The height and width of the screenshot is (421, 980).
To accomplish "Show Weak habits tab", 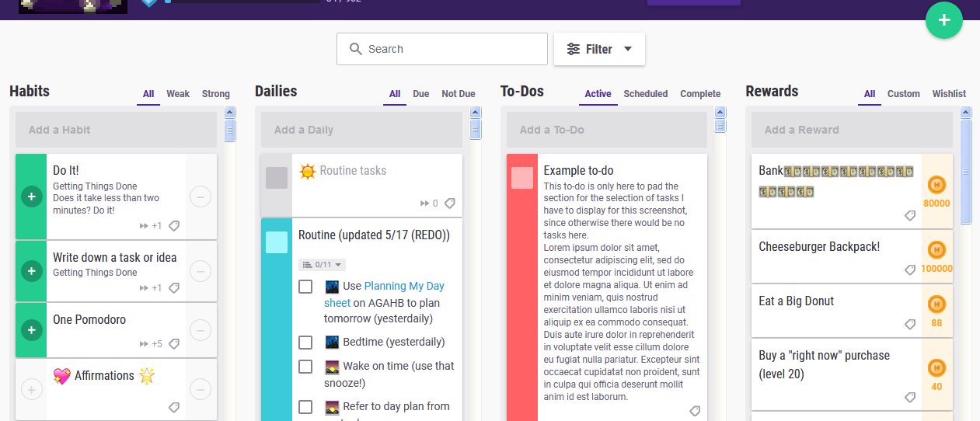I will [178, 94].
